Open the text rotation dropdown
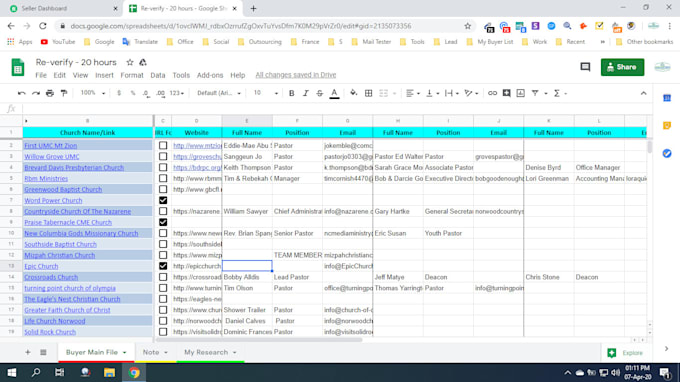This screenshot has height=382, width=680. click(x=471, y=93)
